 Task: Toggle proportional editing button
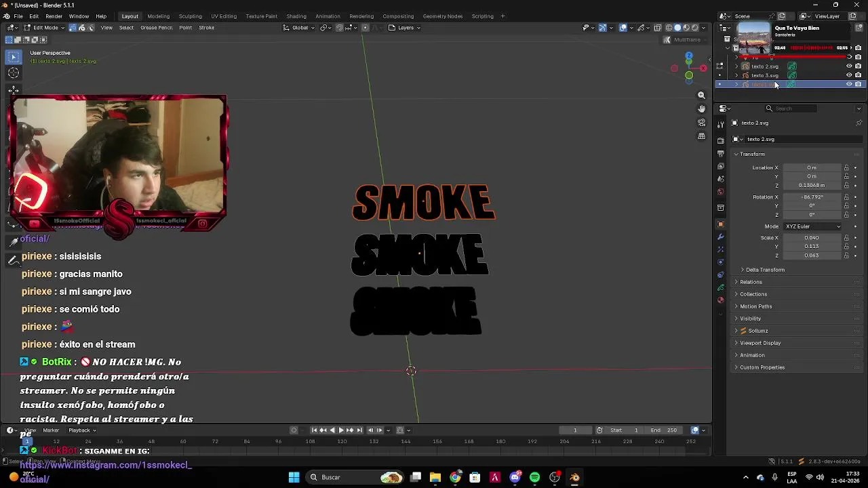[365, 28]
